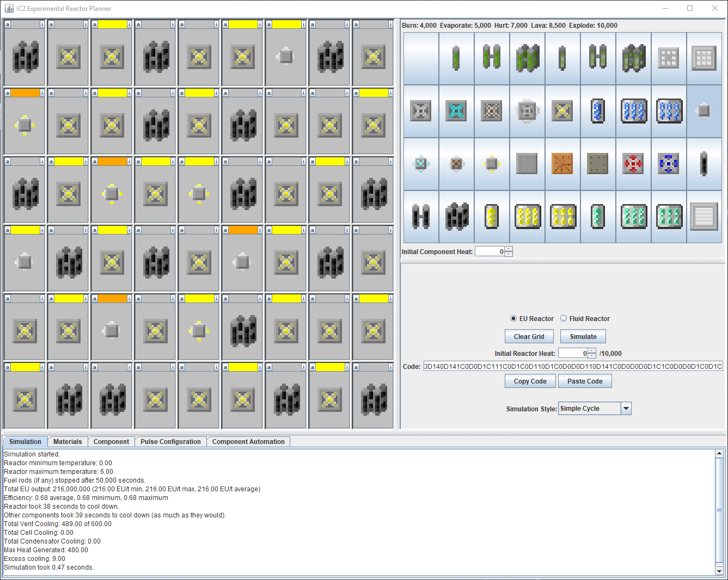This screenshot has height=580, width=728.
Task: Click the output log scrollbar down arrow
Action: (719, 571)
